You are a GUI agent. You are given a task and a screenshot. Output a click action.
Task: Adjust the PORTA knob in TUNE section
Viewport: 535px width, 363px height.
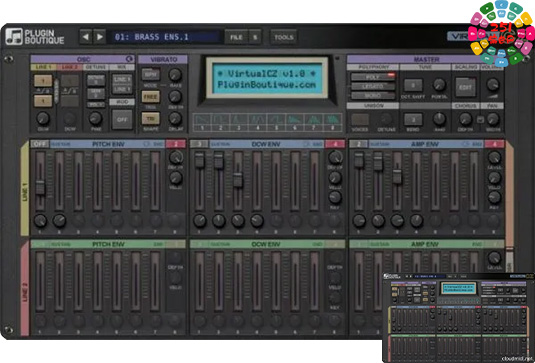(x=439, y=85)
